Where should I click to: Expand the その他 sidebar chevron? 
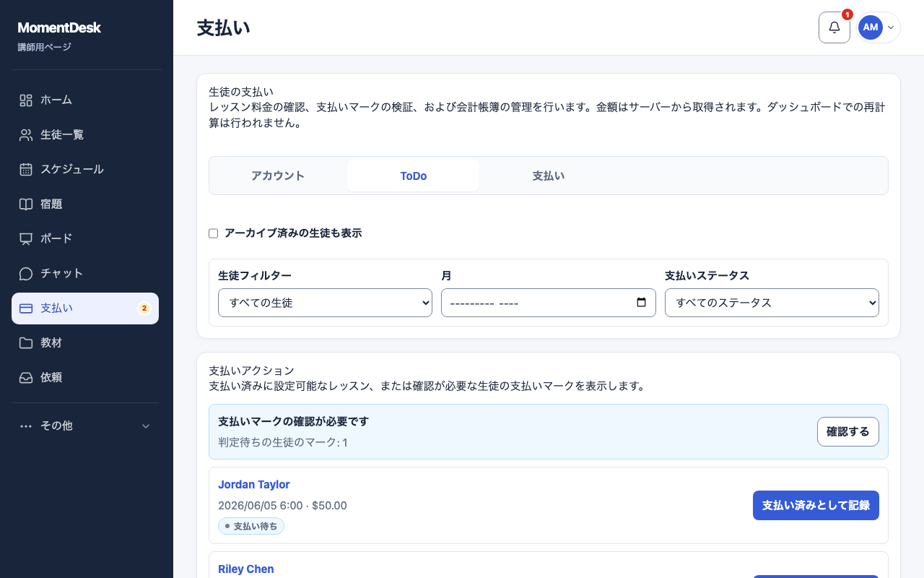point(146,426)
